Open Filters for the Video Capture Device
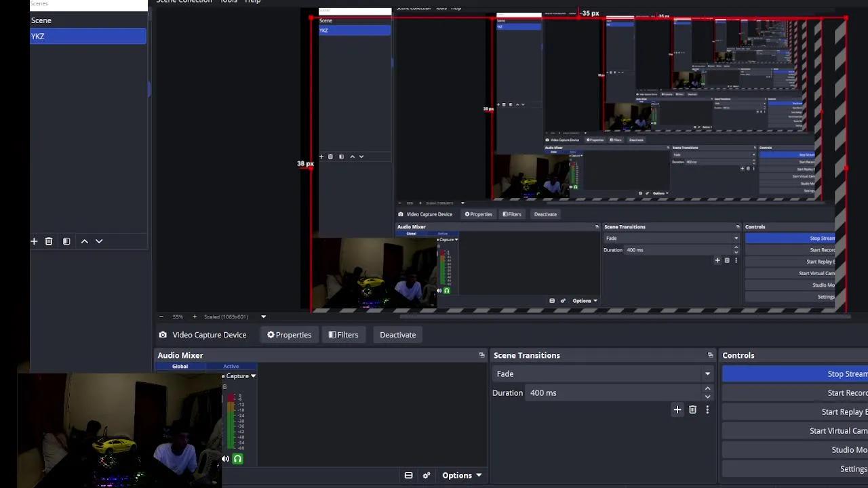 [343, 335]
